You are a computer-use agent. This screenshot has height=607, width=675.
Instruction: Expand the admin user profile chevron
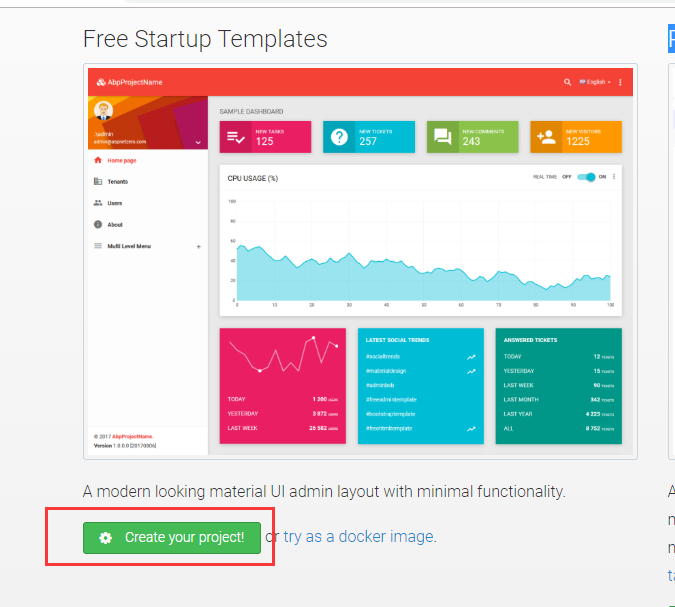click(198, 143)
